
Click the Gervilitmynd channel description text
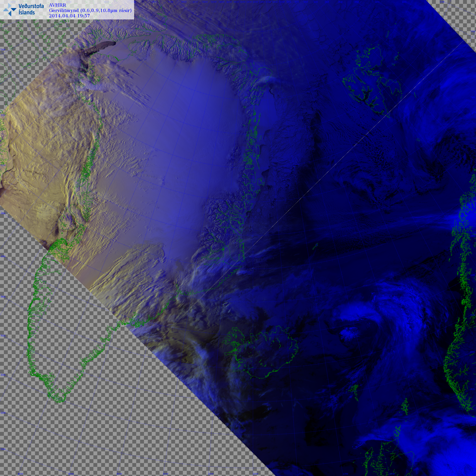(x=90, y=10)
